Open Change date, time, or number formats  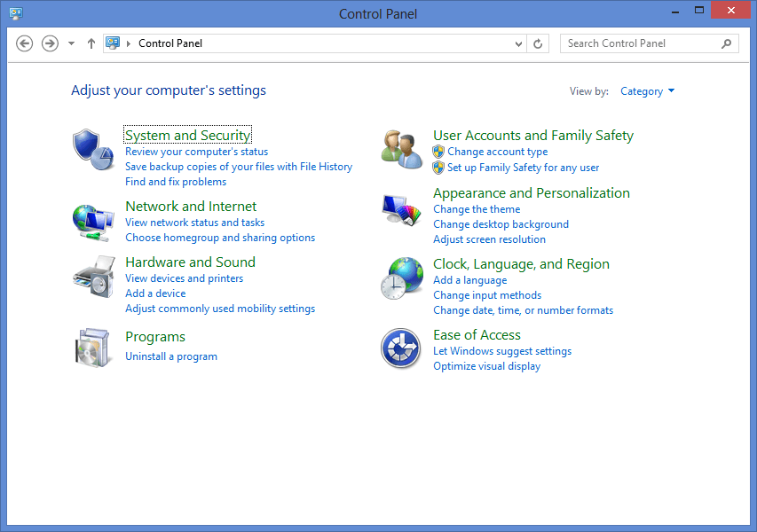click(x=524, y=310)
